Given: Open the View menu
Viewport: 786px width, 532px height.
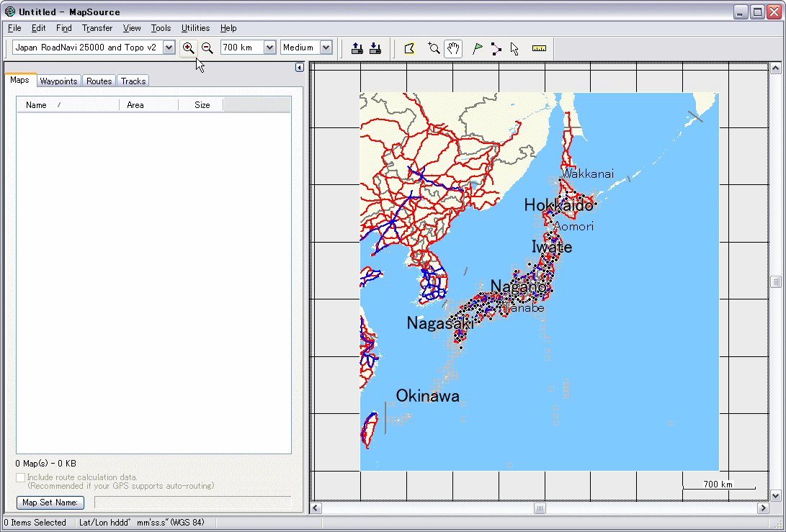Looking at the screenshot, I should click(x=132, y=28).
